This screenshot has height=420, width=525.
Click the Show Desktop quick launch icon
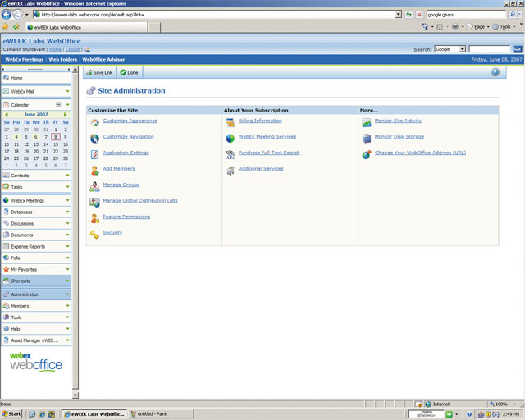point(32,414)
